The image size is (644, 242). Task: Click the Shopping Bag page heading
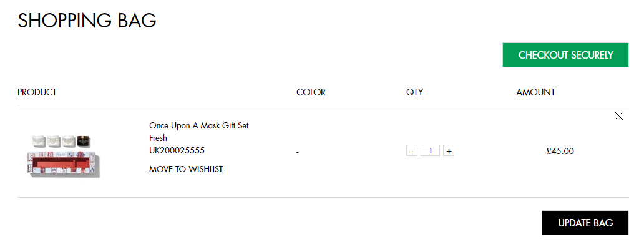tap(87, 21)
